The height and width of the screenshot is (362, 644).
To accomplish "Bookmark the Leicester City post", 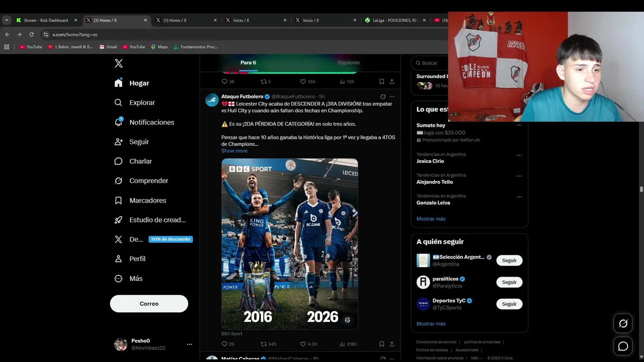I will (x=382, y=344).
